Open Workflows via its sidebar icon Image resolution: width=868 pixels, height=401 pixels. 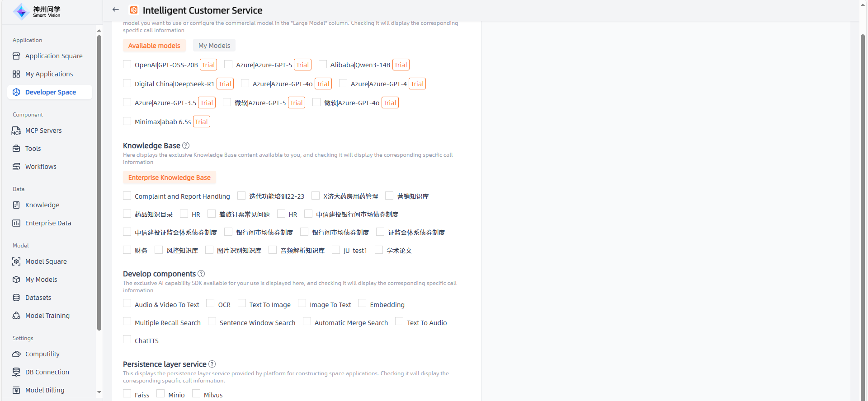point(16,167)
